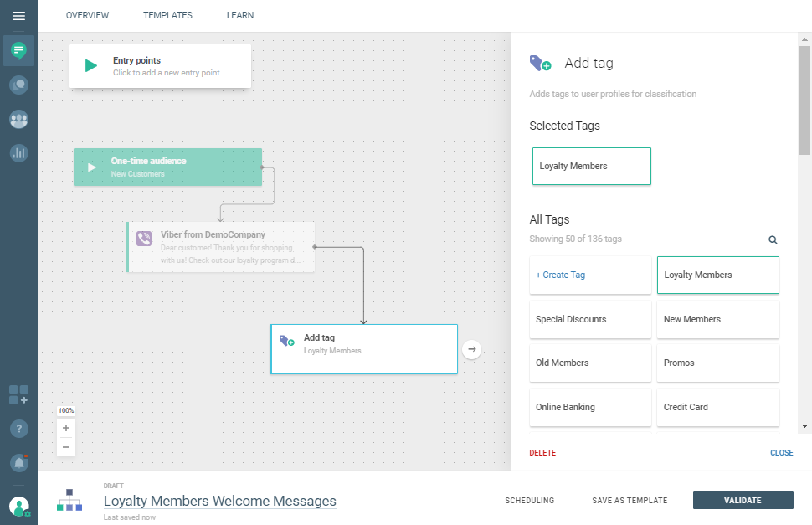Zoom in on the canvas
Screen dimensions: 812x525
(66, 428)
